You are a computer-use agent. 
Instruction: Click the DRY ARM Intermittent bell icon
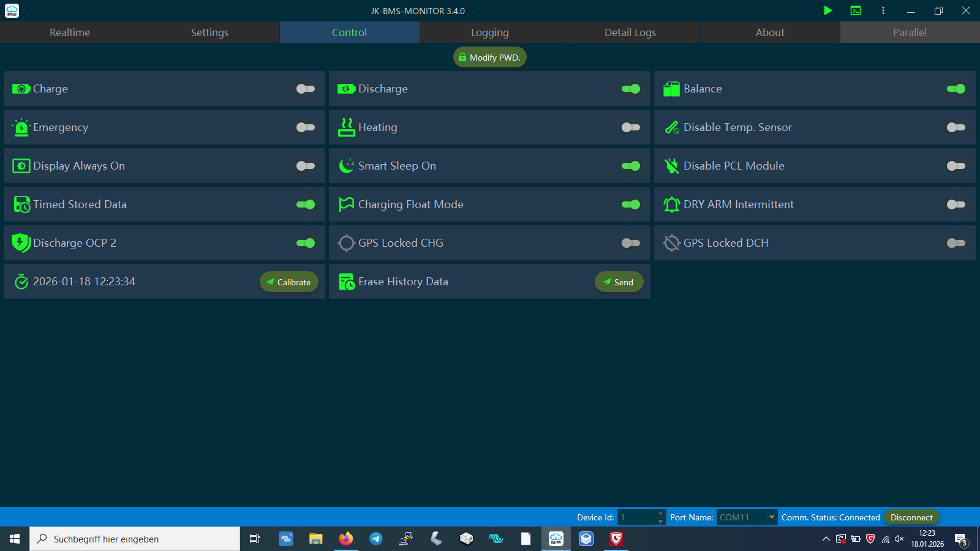[672, 204]
